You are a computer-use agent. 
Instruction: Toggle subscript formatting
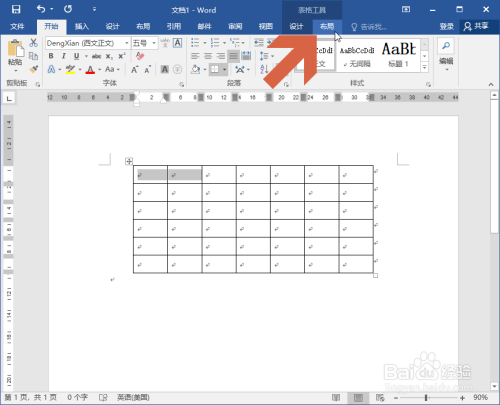pos(109,56)
